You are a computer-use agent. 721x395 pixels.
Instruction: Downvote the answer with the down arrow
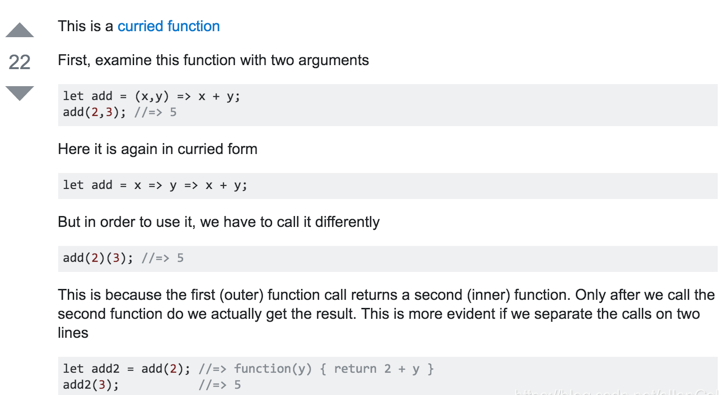point(19,93)
